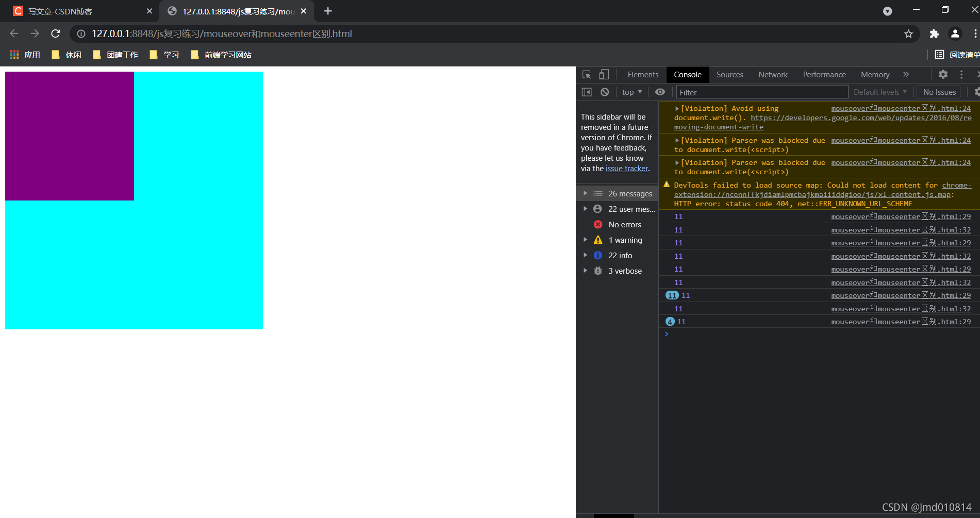980x518 pixels.
Task: Open the "issue tracker" link
Action: (627, 169)
